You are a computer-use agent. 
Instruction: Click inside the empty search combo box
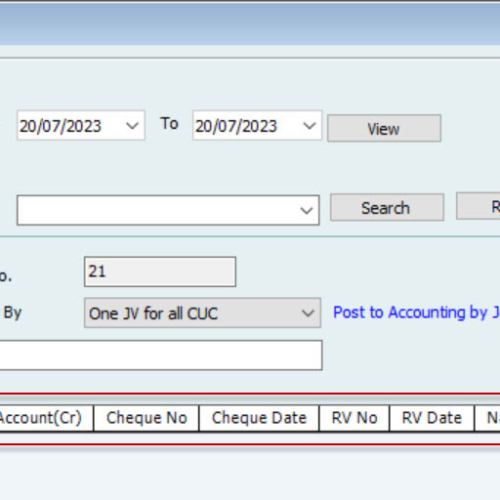tap(157, 210)
